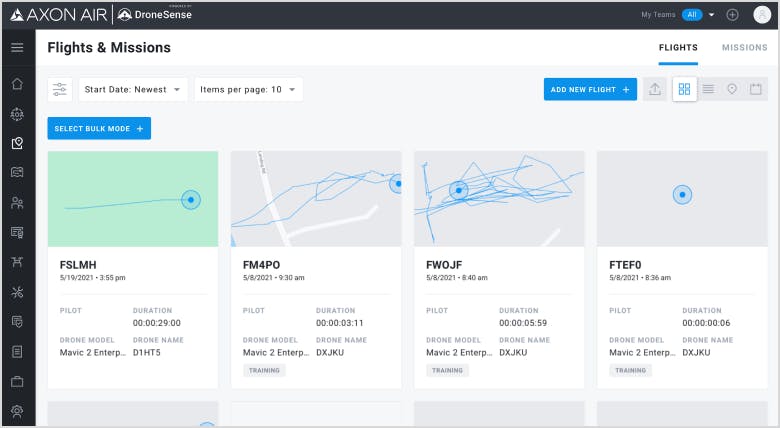Click the filter sliders icon
The width and height of the screenshot is (780, 428).
(x=60, y=89)
